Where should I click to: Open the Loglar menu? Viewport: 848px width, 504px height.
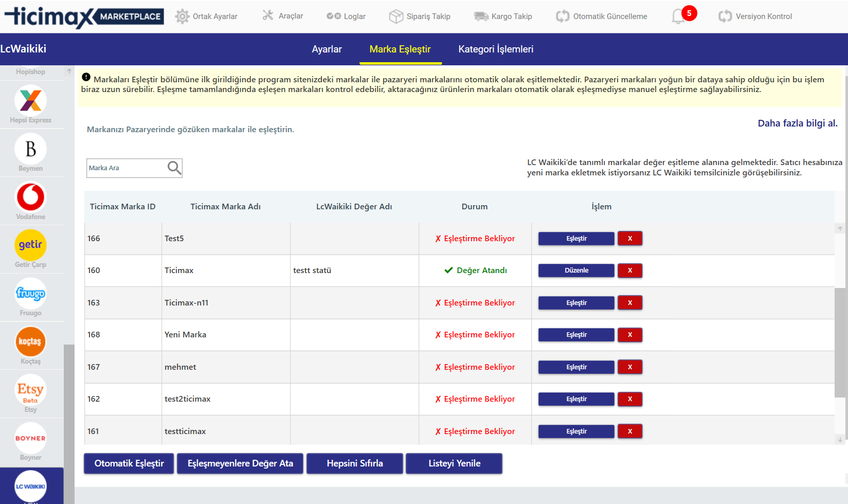coord(346,16)
